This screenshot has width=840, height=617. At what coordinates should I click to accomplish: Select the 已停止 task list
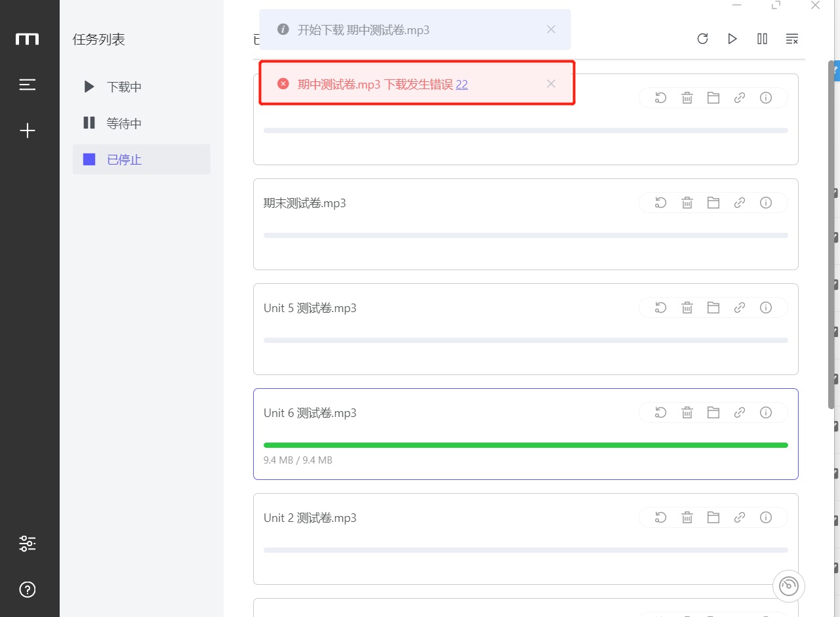(x=142, y=159)
